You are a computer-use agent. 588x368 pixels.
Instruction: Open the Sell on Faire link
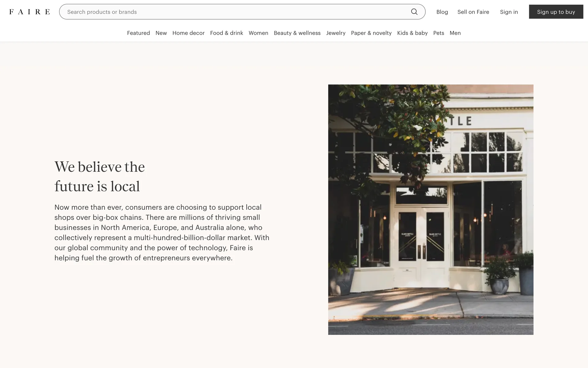tap(473, 12)
